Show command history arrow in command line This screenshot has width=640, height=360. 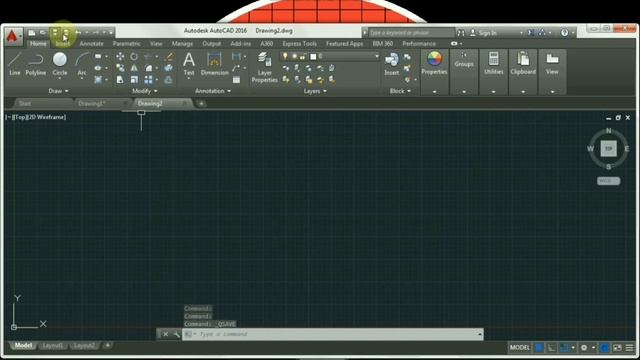pyautogui.click(x=480, y=334)
